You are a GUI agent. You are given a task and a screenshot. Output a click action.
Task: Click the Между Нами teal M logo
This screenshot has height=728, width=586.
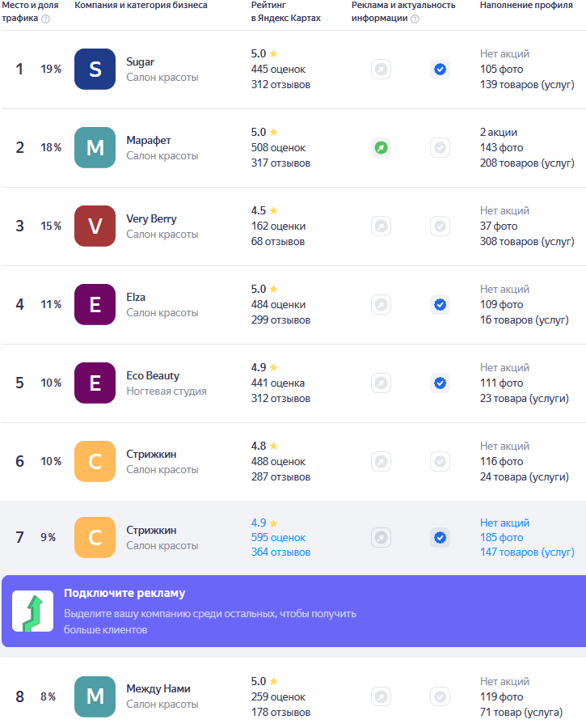coord(95,697)
